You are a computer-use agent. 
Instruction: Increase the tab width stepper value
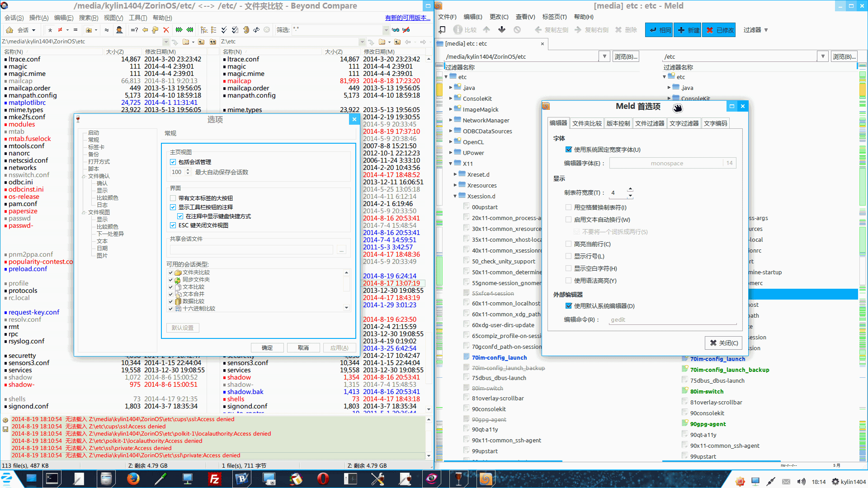(630, 189)
